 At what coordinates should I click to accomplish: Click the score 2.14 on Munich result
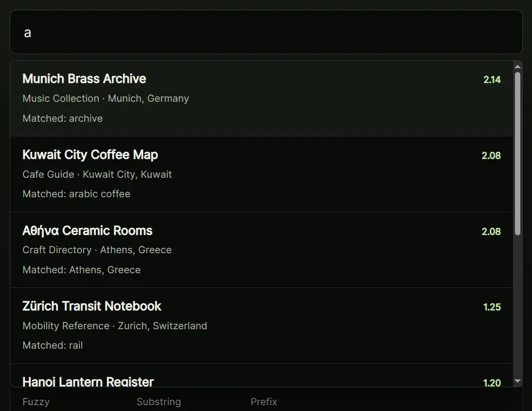tap(492, 80)
